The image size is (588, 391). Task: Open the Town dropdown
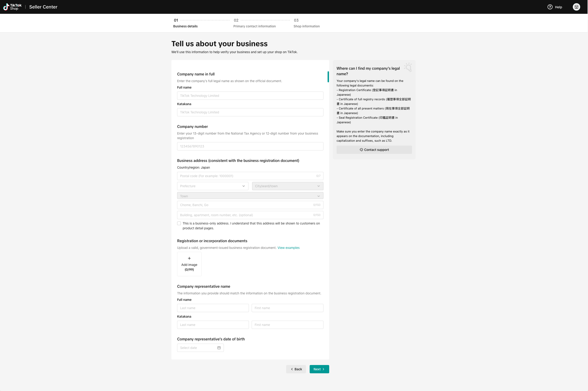250,196
